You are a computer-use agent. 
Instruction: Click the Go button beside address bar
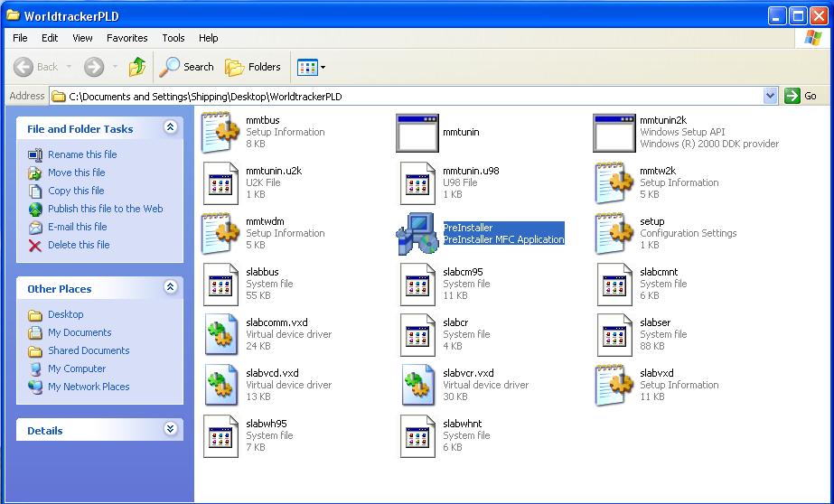pyautogui.click(x=802, y=96)
